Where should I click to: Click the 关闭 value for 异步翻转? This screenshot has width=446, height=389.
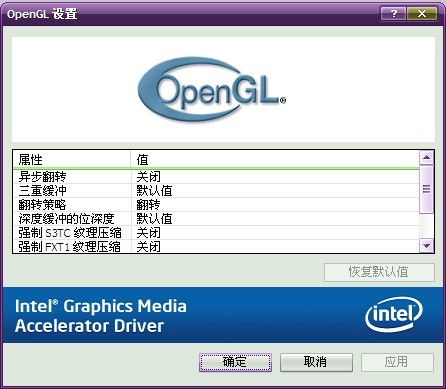pos(149,177)
